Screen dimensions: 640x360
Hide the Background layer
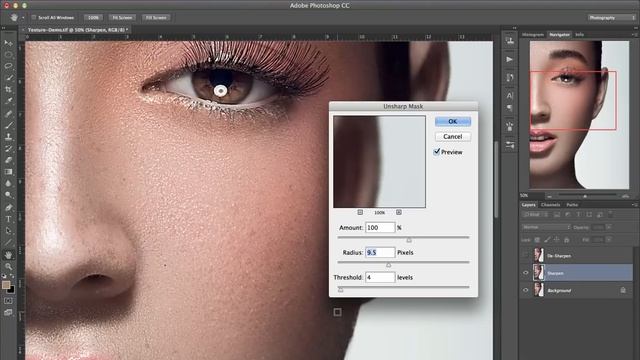coord(526,291)
